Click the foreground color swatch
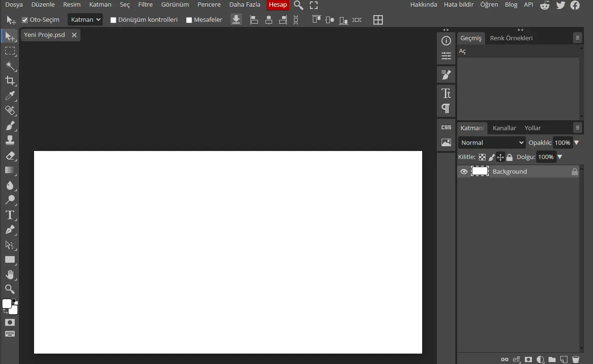Viewport: 593px width, 364px height. coord(7,303)
